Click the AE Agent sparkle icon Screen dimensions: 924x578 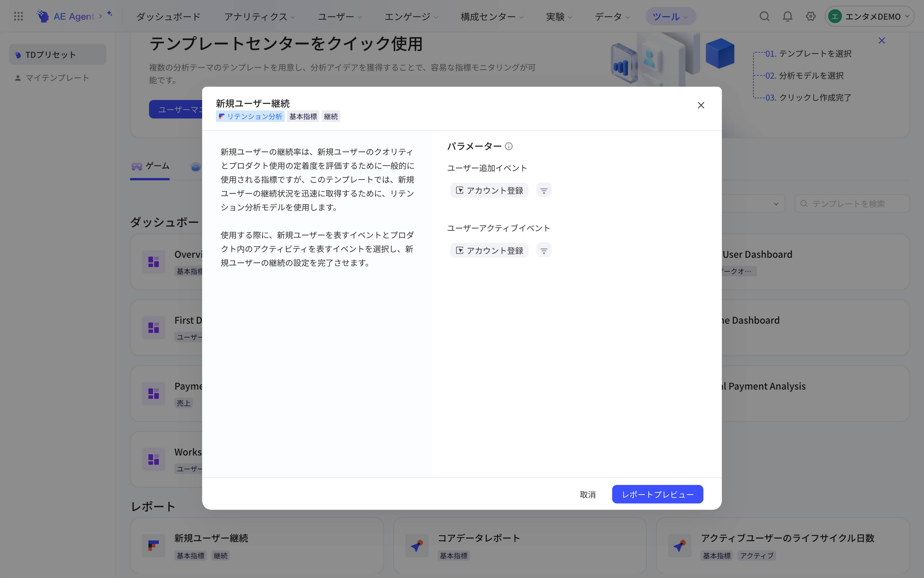(x=110, y=14)
